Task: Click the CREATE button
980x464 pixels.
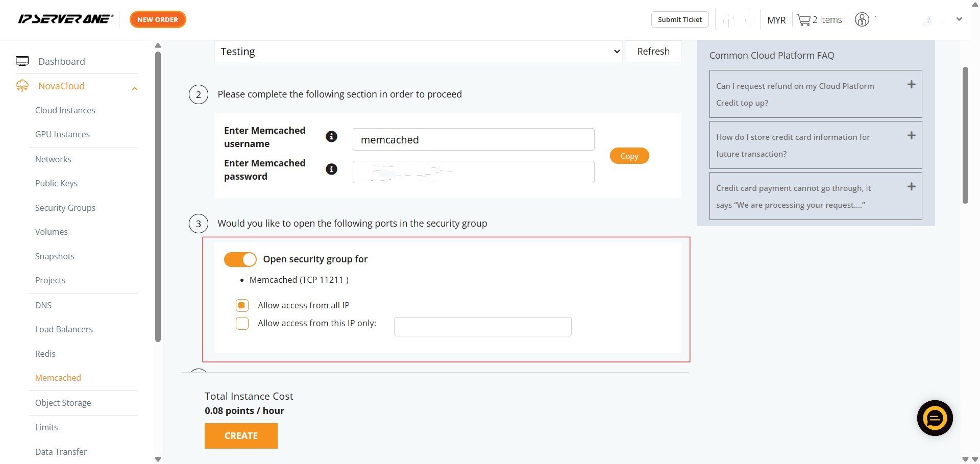Action: (x=241, y=436)
